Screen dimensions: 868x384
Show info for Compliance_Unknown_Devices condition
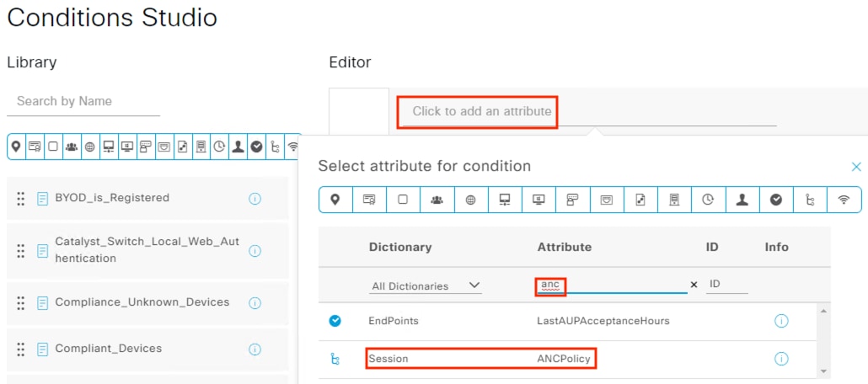point(255,302)
